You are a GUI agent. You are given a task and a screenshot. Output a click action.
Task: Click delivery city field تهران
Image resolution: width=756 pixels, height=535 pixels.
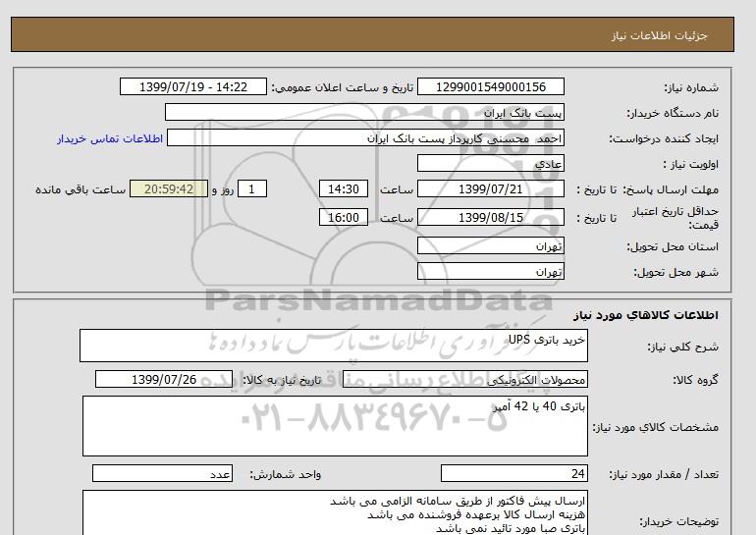tap(490, 271)
